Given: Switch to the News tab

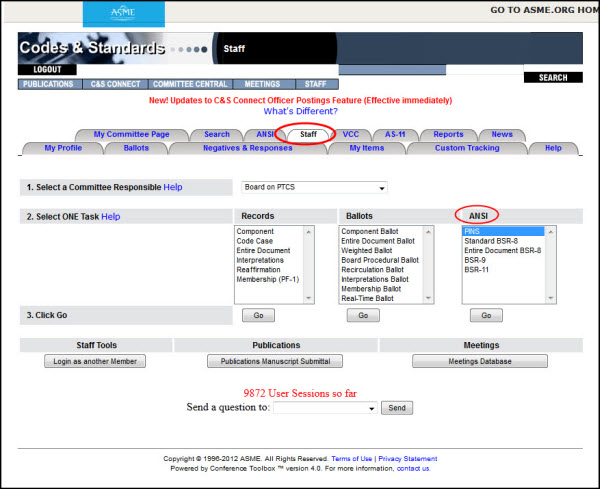Looking at the screenshot, I should click(x=502, y=134).
